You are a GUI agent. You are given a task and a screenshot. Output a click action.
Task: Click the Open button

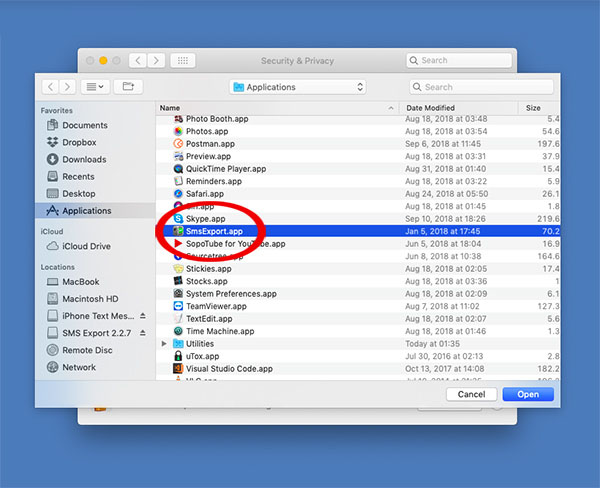click(x=528, y=394)
